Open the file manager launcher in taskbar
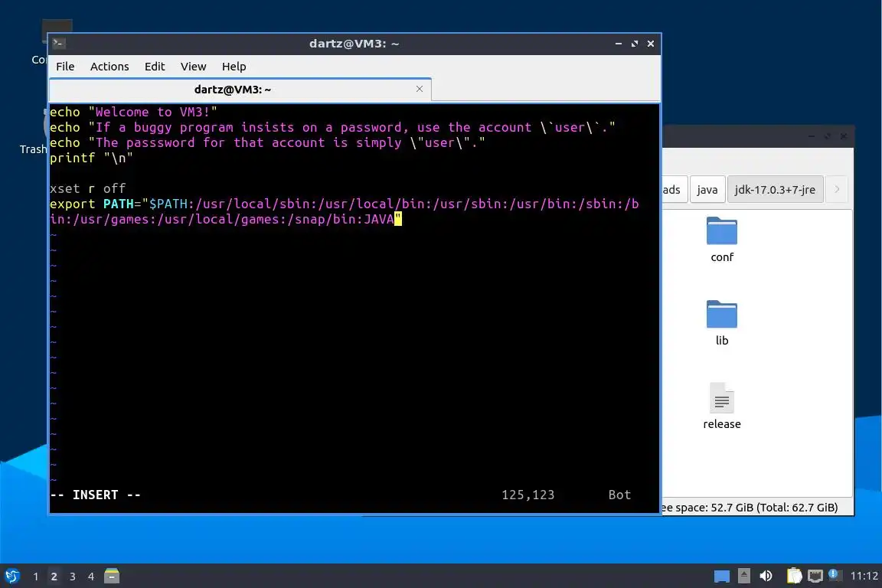The height and width of the screenshot is (588, 882). tap(112, 576)
